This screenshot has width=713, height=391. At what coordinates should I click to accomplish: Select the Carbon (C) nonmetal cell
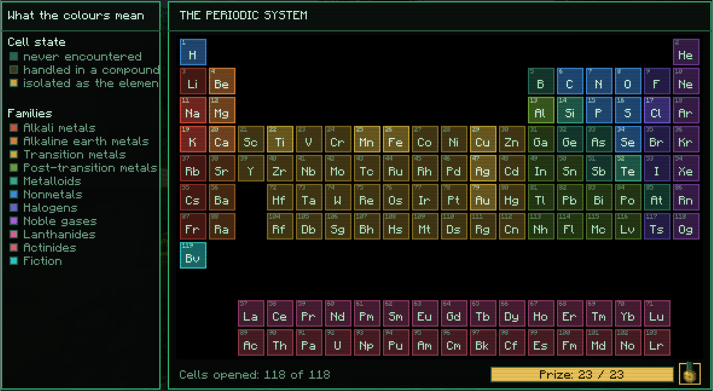(x=569, y=81)
